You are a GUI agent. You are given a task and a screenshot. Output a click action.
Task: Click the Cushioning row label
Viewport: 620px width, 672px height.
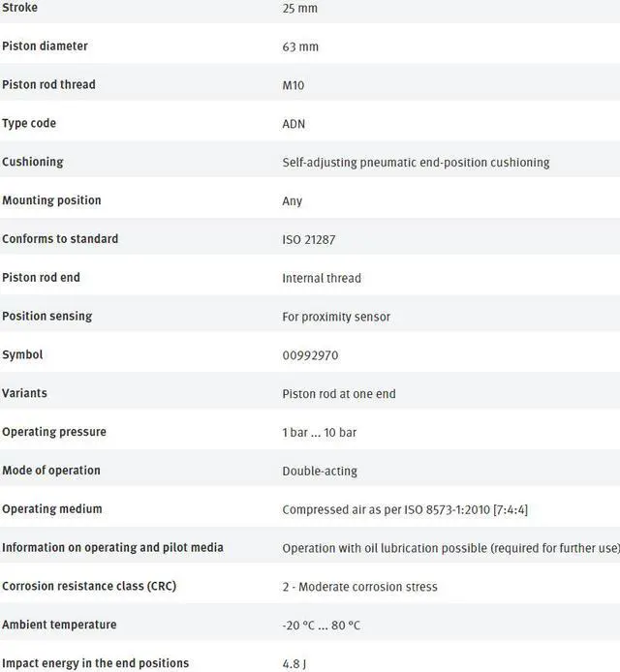click(x=33, y=162)
